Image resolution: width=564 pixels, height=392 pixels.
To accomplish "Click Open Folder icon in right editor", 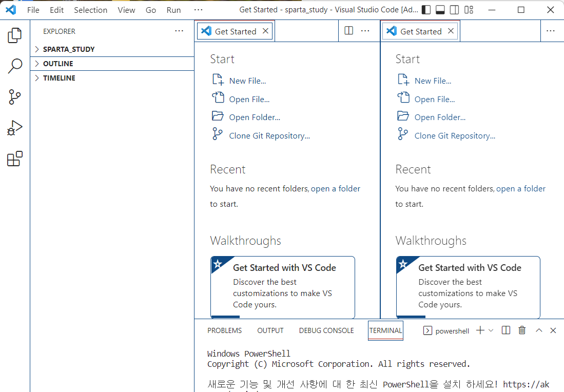I will point(403,115).
